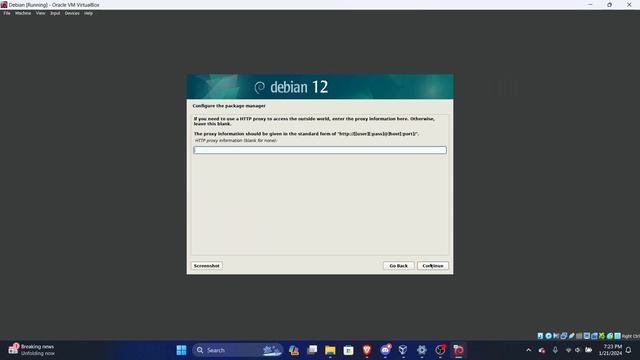Click the network adapter status icon
The width and height of the screenshot is (640, 360).
(x=564, y=336)
